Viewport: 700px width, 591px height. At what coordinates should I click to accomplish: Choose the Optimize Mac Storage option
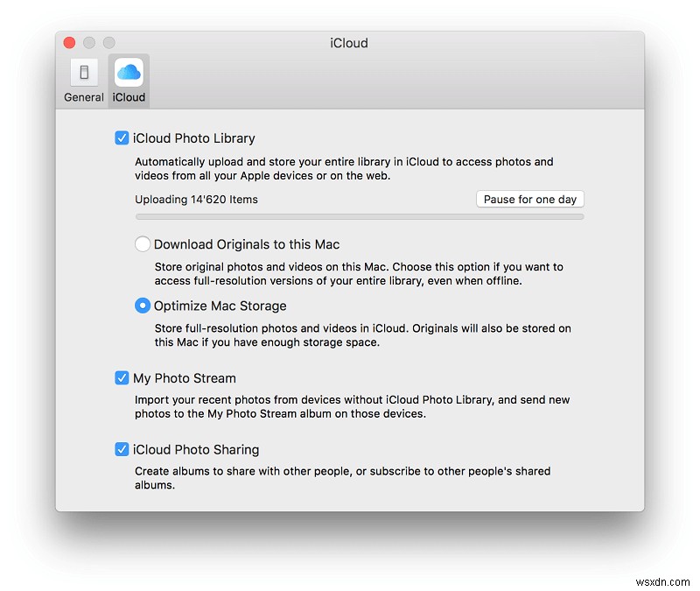[x=142, y=306]
